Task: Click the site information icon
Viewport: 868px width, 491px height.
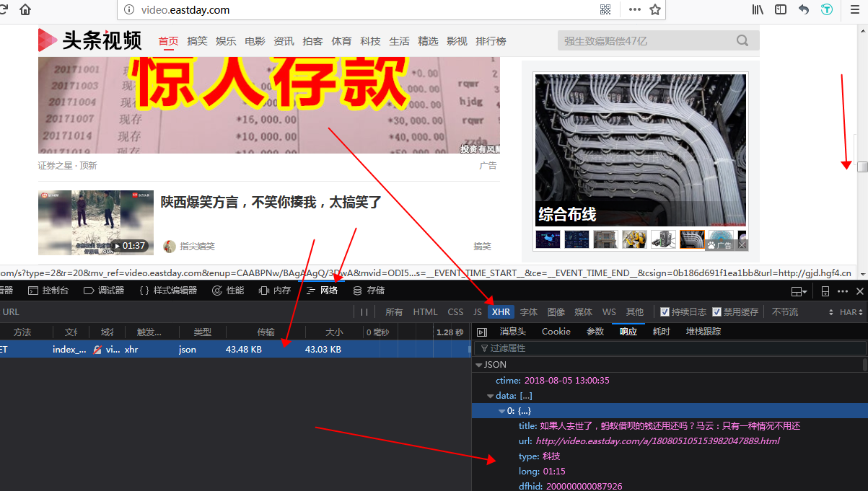Action: pos(130,9)
